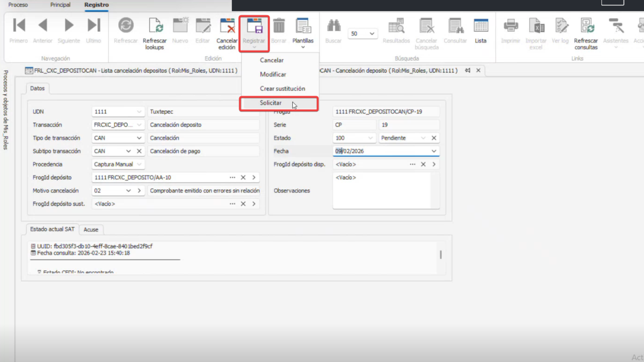Open the Fecha date dropdown
This screenshot has width=644, height=362.
point(434,151)
